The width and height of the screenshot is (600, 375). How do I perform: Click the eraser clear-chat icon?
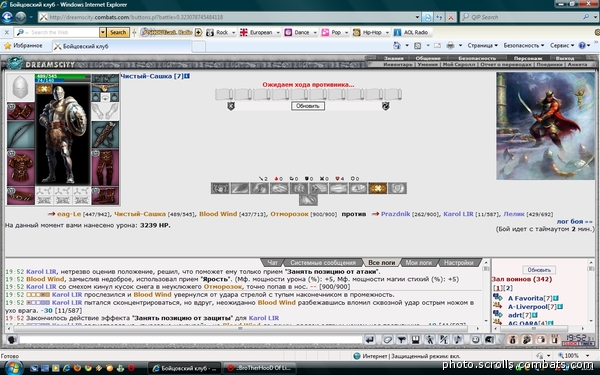(387, 339)
